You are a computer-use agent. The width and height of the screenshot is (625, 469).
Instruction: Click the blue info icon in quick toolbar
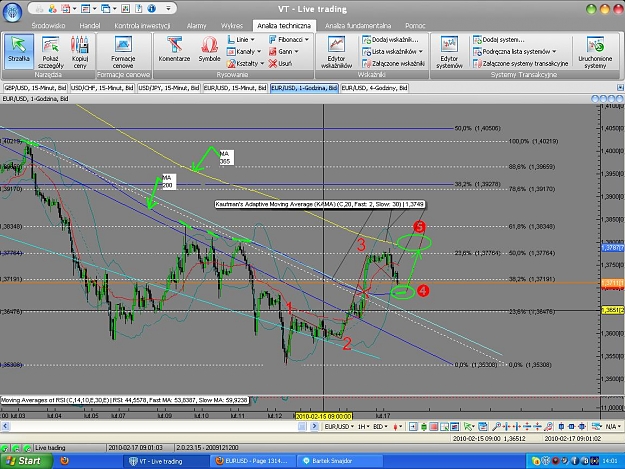tap(151, 8)
